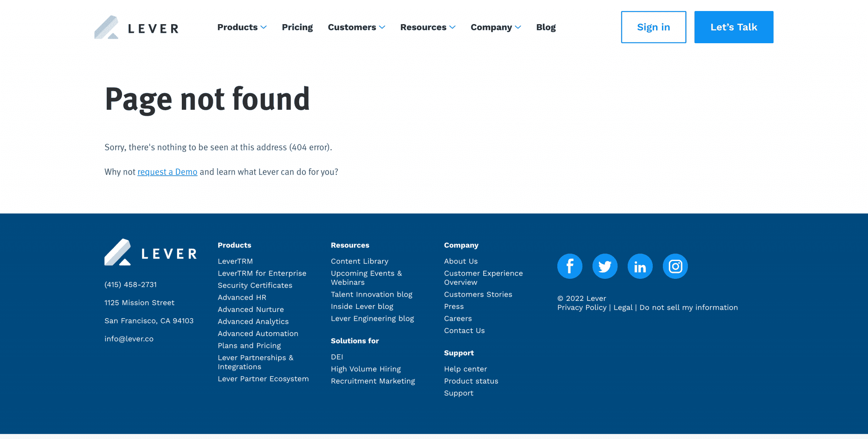View Upcoming Events & Webinars
Screen dimensions: 868x439
click(x=366, y=278)
